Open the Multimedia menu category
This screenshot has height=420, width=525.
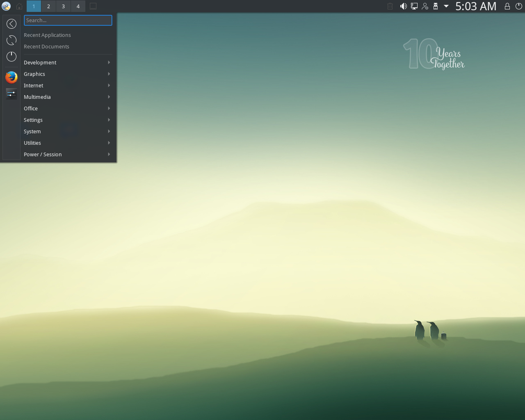click(68, 97)
